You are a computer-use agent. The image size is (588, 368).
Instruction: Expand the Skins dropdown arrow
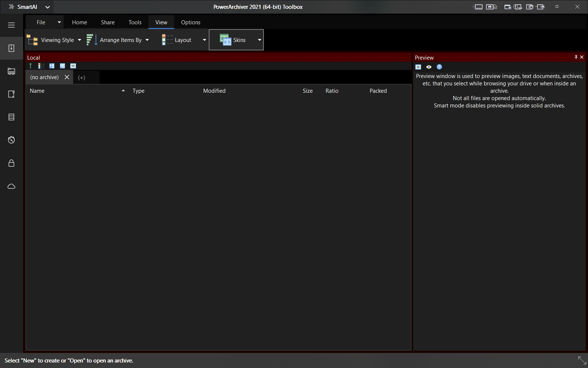[259, 40]
